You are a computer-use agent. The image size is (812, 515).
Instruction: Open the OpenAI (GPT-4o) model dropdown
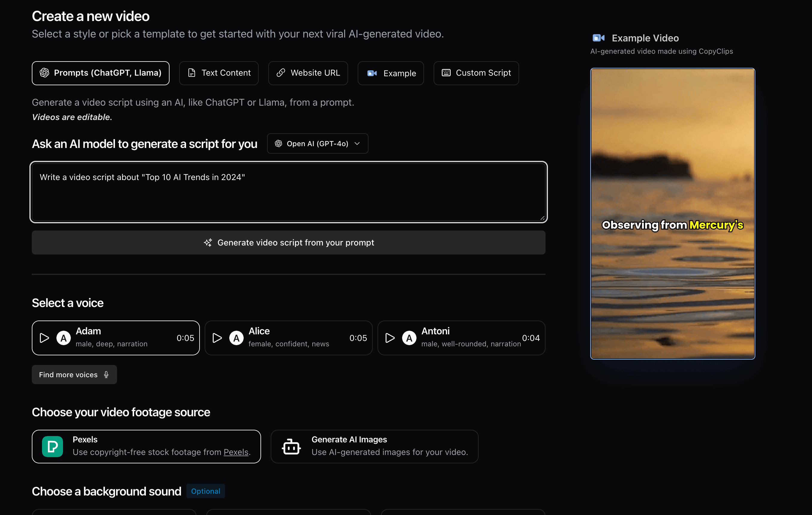click(318, 143)
